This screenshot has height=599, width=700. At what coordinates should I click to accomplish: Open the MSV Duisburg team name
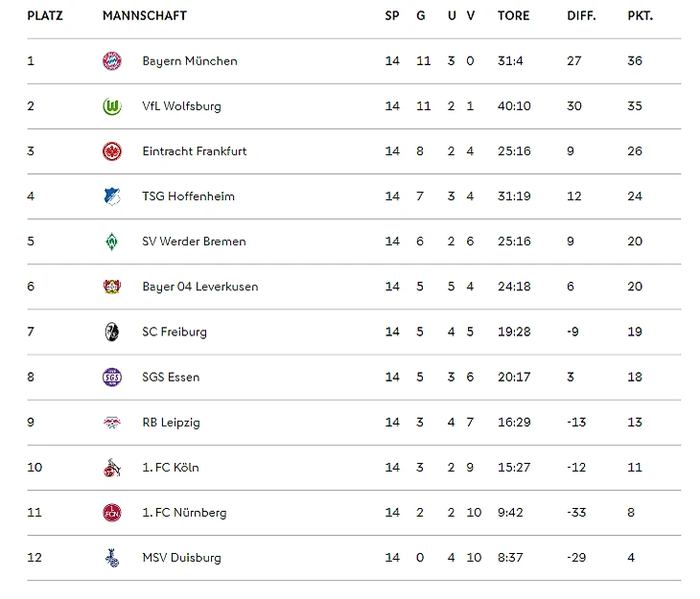(181, 558)
